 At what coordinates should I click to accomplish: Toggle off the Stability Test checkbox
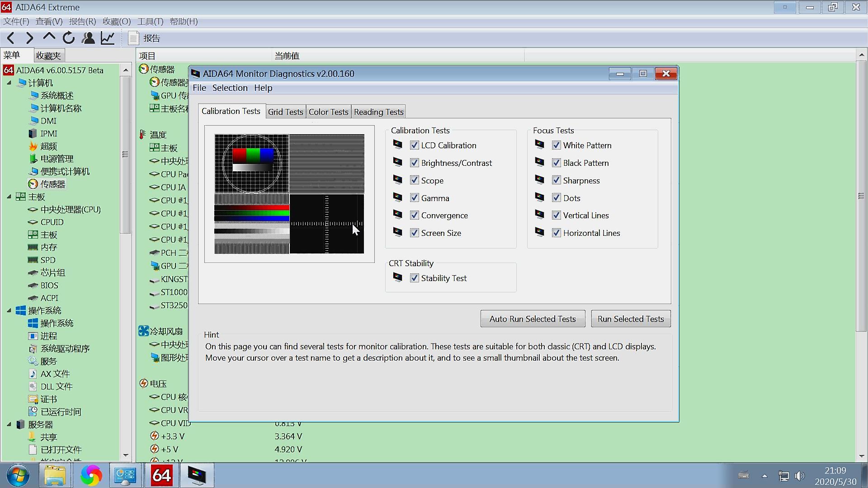[x=414, y=278]
